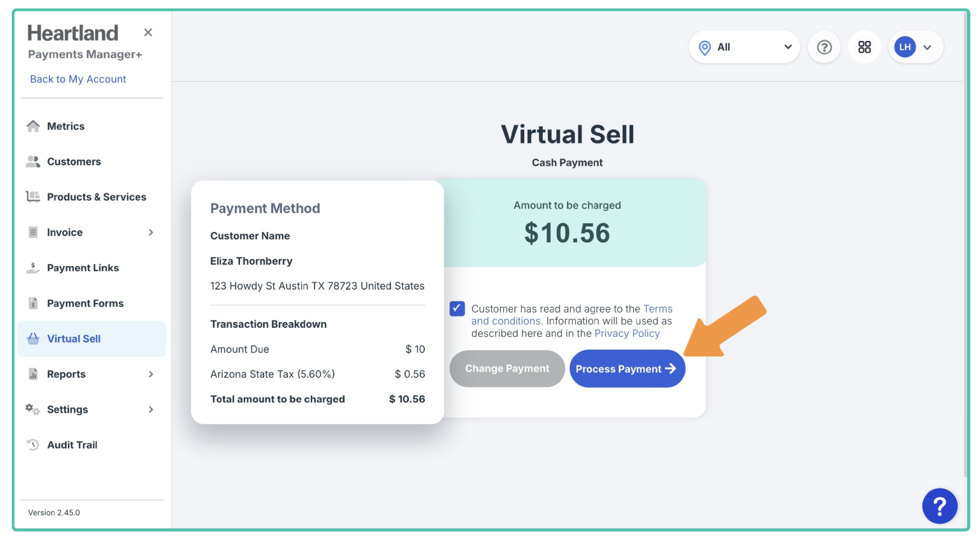Open Payment Forms in sidebar

85,304
